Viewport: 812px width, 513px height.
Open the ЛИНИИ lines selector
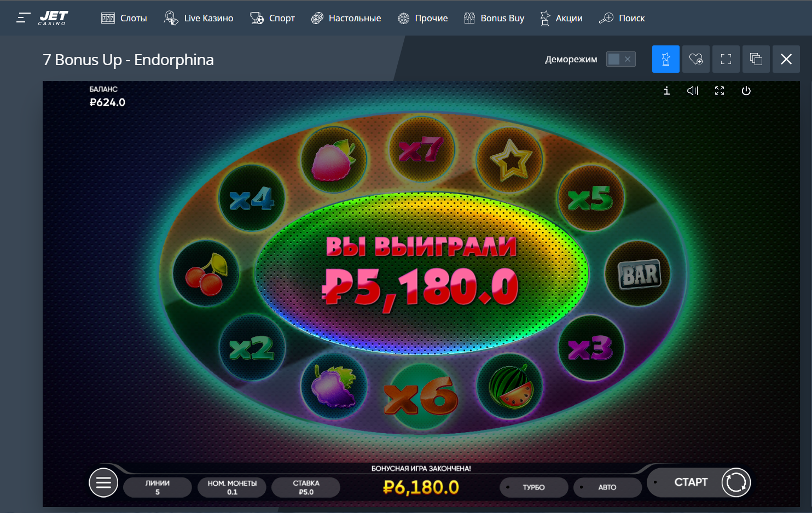click(x=158, y=487)
